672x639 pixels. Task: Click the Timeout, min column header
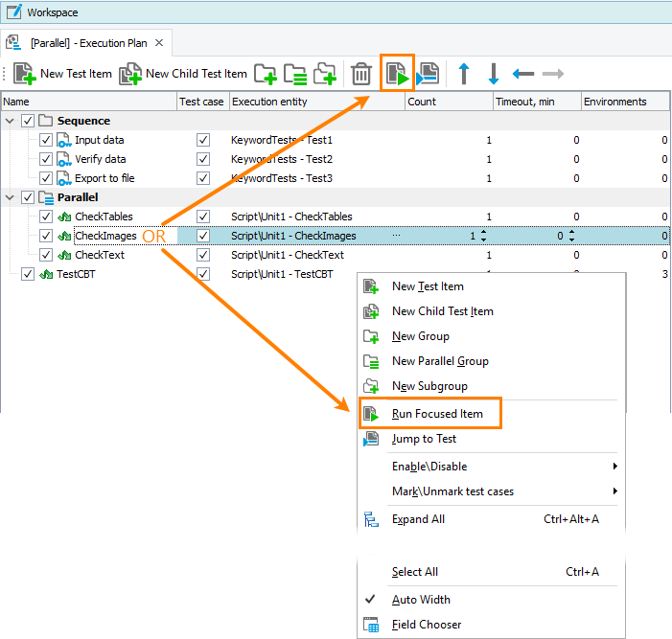pos(538,102)
